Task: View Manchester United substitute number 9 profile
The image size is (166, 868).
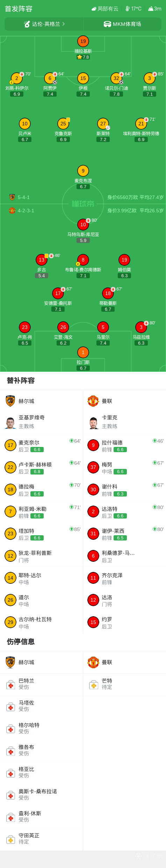Action: pyautogui.click(x=124, y=445)
